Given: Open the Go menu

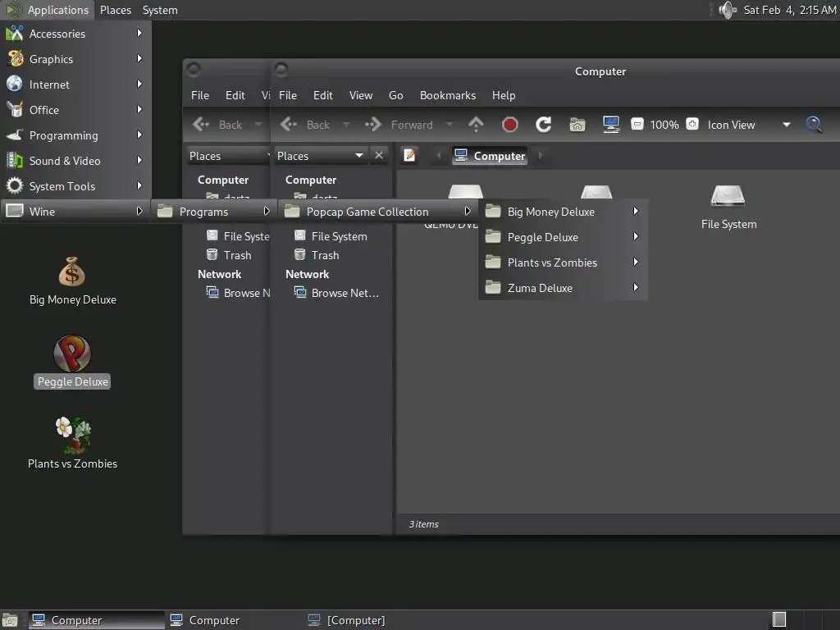Looking at the screenshot, I should click(396, 95).
